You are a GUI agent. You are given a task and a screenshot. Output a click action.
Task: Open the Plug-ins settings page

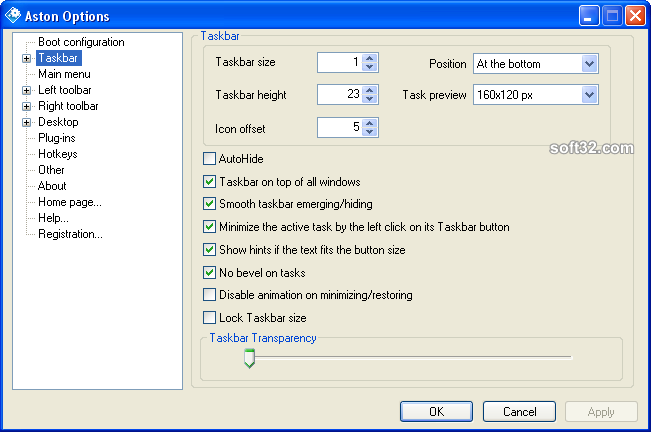(57, 138)
